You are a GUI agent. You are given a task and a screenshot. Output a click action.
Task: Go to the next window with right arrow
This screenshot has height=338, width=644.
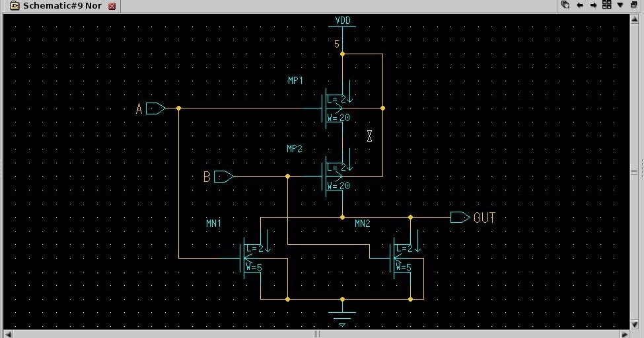(594, 5)
